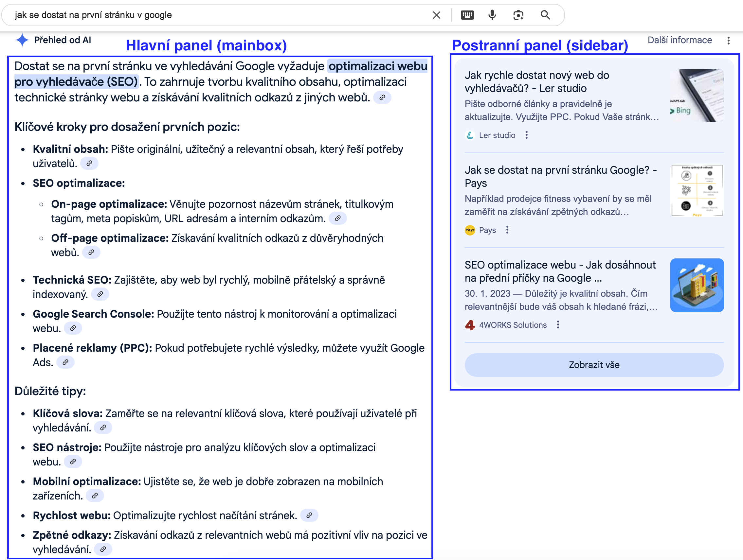Screen dimensions: 743x560
Task: Click the Ler studio phone thumbnail
Action: 697,95
